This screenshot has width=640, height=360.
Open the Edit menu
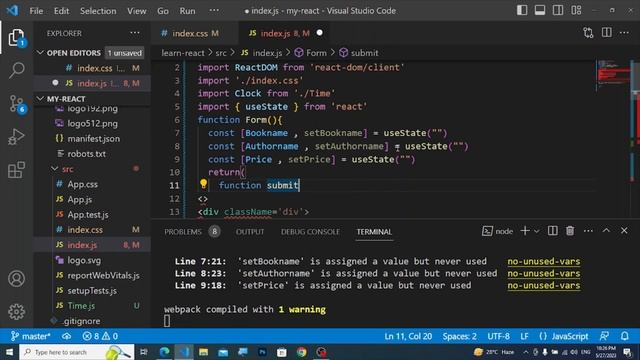(x=61, y=11)
